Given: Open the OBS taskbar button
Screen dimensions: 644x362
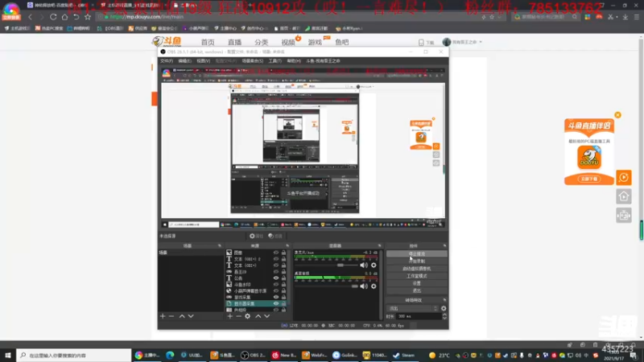Looking at the screenshot, I should [254, 355].
